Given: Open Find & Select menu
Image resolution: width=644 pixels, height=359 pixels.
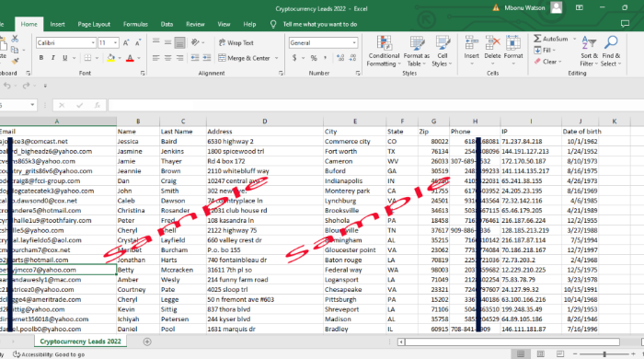Looking at the screenshot, I should point(611,52).
